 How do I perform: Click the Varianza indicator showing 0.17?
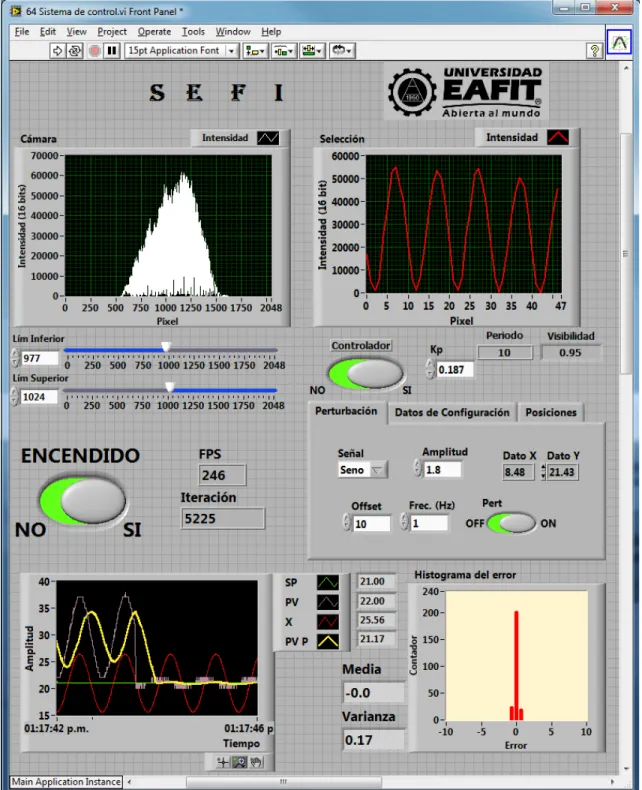(x=374, y=740)
